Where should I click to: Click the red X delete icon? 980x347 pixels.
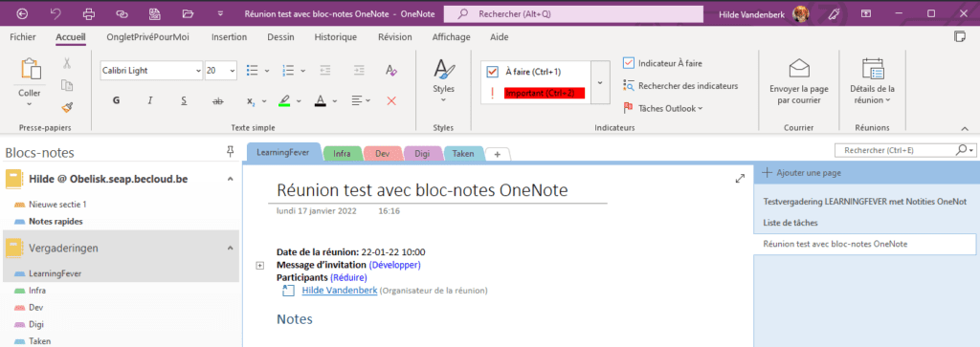coord(391,100)
